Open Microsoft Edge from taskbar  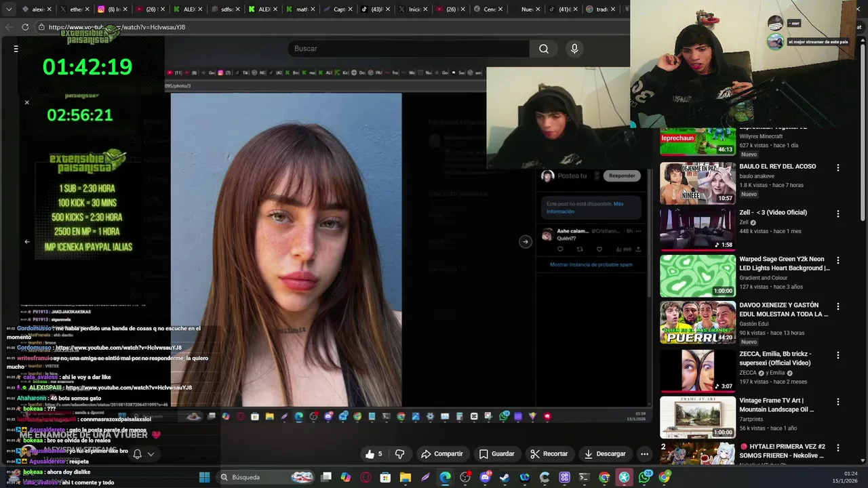click(x=445, y=477)
